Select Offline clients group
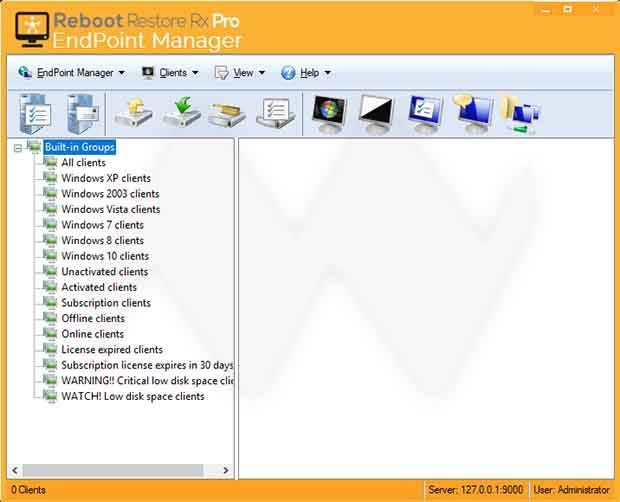 click(93, 318)
